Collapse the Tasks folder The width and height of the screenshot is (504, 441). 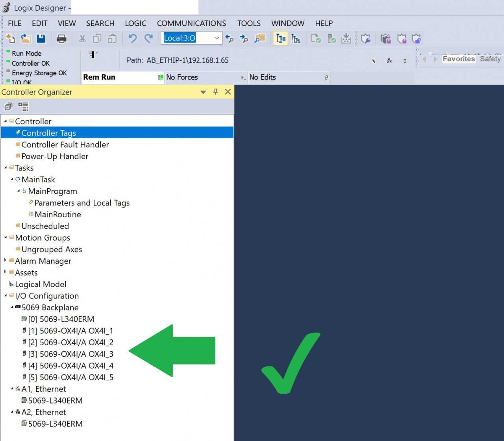click(6, 168)
